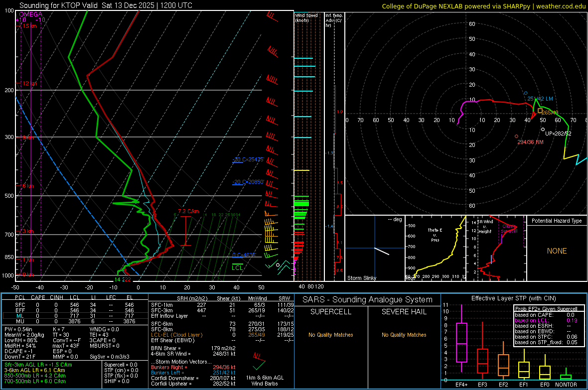588x390 pixels.
Task: Click the '294/36 RM' hodograph label
Action: coord(530,142)
